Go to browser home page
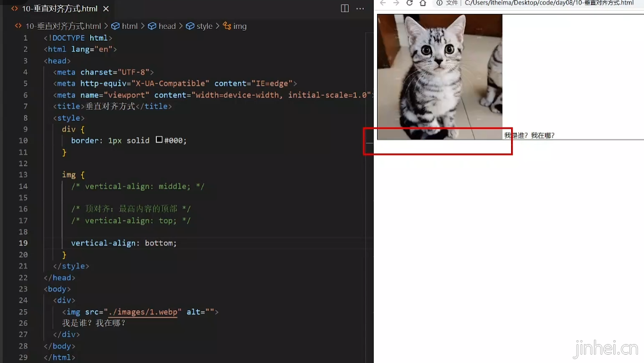The image size is (644, 363). [x=423, y=3]
